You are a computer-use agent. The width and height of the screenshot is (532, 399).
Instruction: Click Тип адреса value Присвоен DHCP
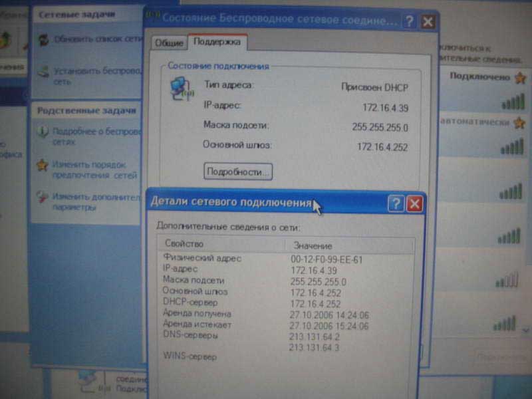[x=374, y=88]
